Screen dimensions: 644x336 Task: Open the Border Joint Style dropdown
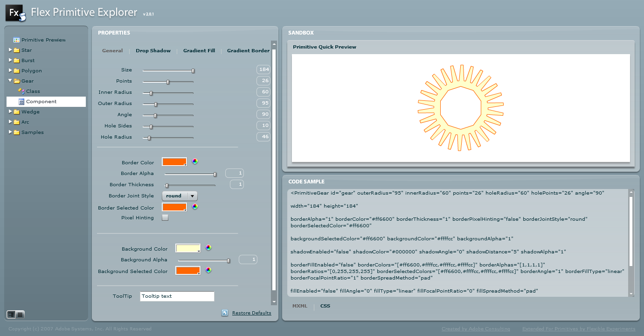coord(180,196)
